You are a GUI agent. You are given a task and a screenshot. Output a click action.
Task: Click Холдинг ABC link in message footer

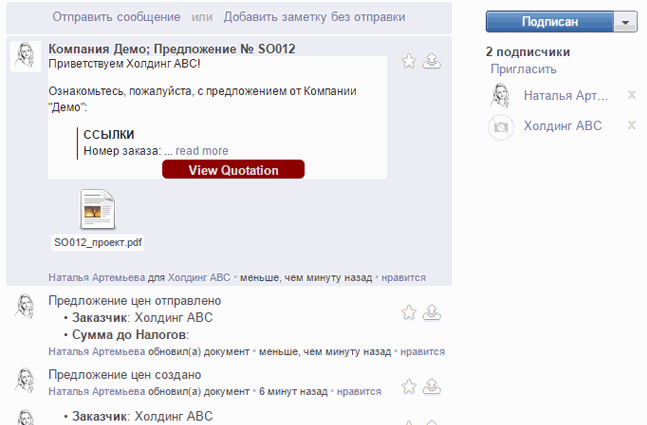[199, 277]
